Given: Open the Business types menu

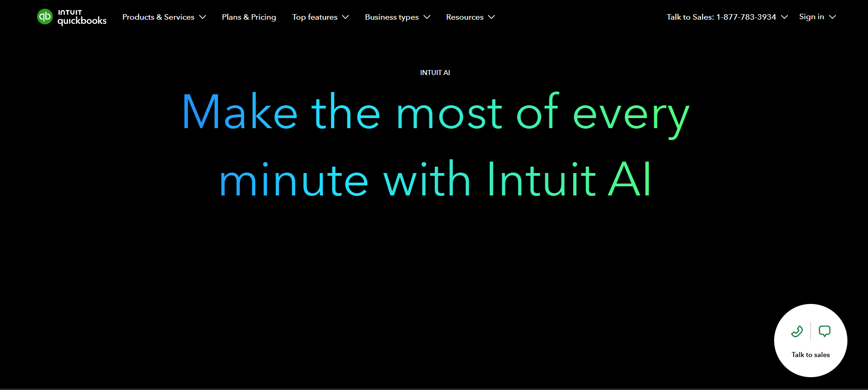Looking at the screenshot, I should click(x=391, y=17).
